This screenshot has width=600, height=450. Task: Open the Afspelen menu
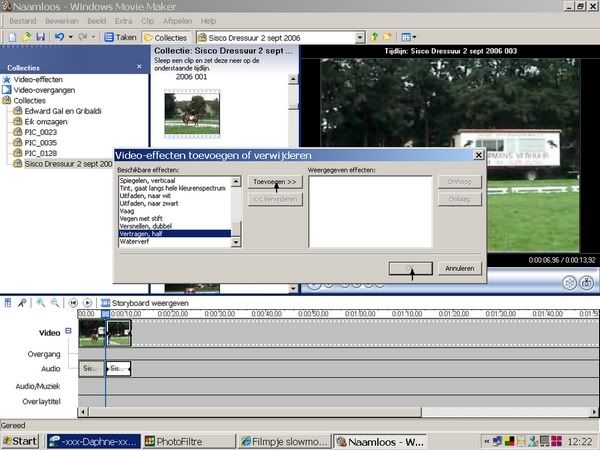[x=179, y=20]
